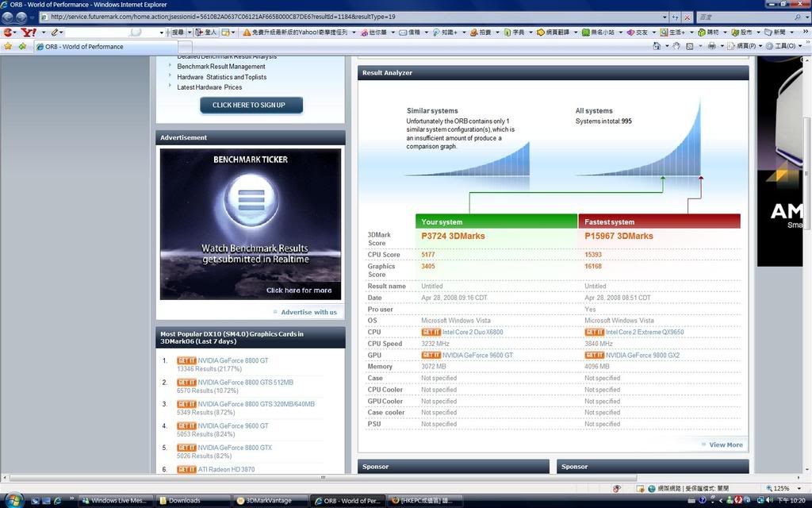Image resolution: width=812 pixels, height=508 pixels.
Task: Click the Yahoo toolbar mail envelope icon
Action: click(x=403, y=32)
